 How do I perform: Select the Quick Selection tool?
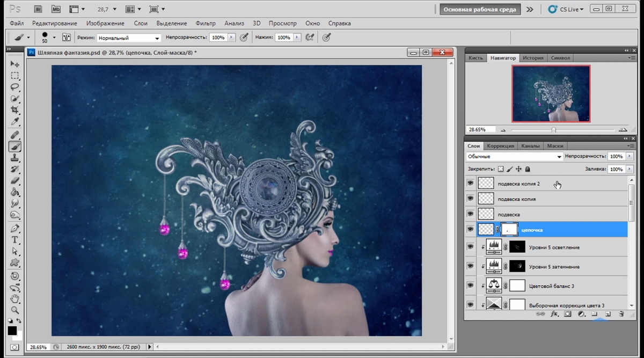tap(15, 99)
